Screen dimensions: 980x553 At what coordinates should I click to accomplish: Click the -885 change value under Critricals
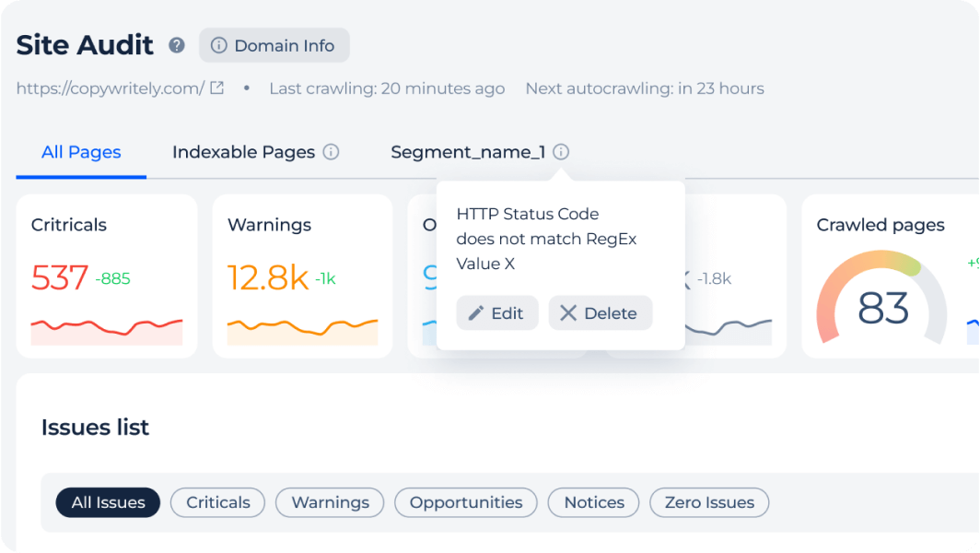point(112,278)
